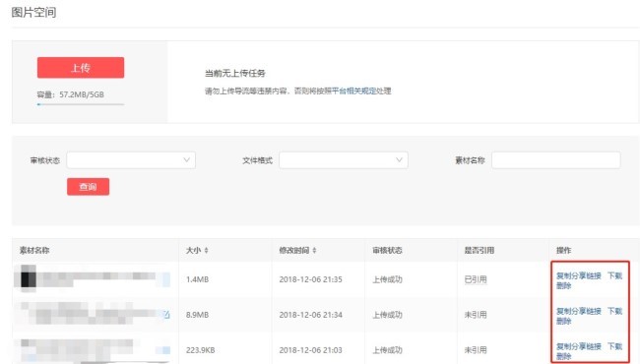Click the 图片空间 page title
Image resolution: width=640 pixels, height=364 pixels.
point(33,12)
